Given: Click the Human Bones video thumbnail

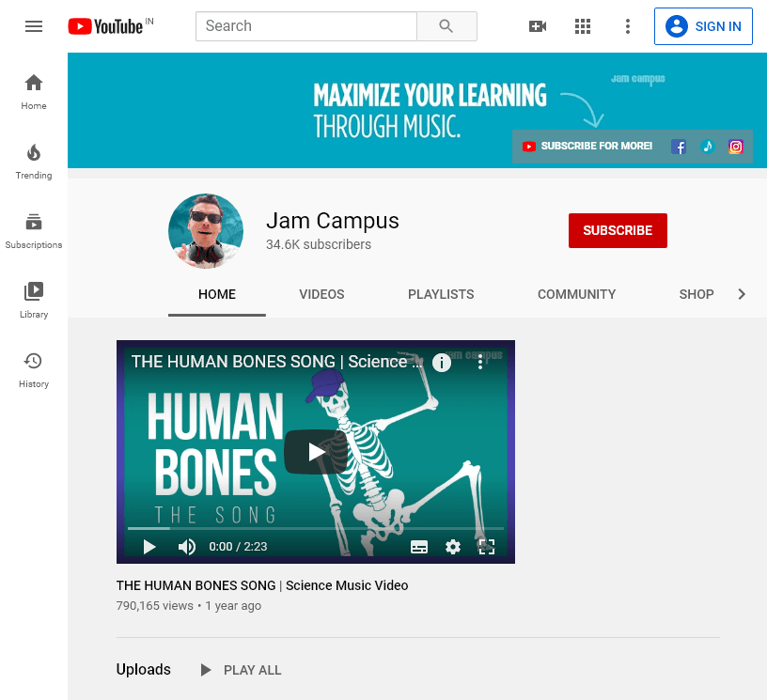Looking at the screenshot, I should (x=316, y=452).
